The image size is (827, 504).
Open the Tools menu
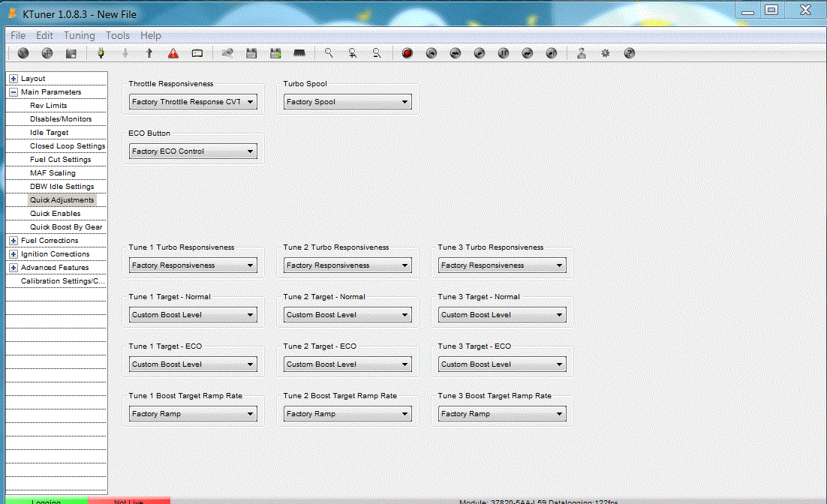point(117,35)
